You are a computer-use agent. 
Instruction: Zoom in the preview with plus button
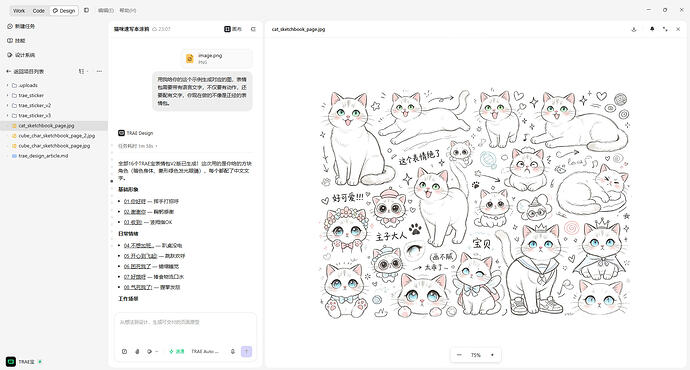pos(492,355)
